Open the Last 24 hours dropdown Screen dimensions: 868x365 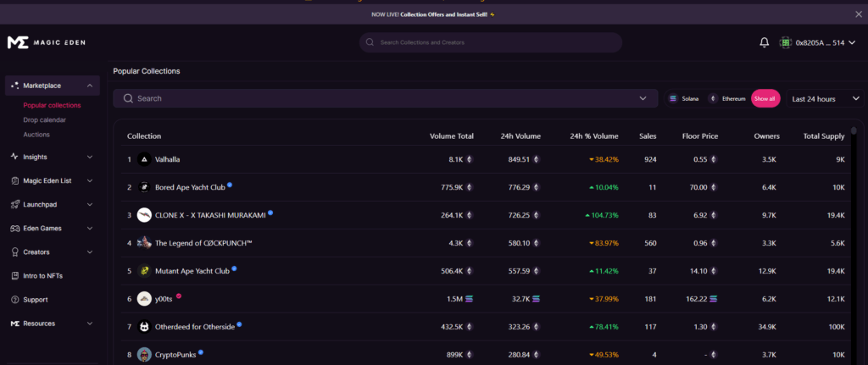[x=825, y=99]
